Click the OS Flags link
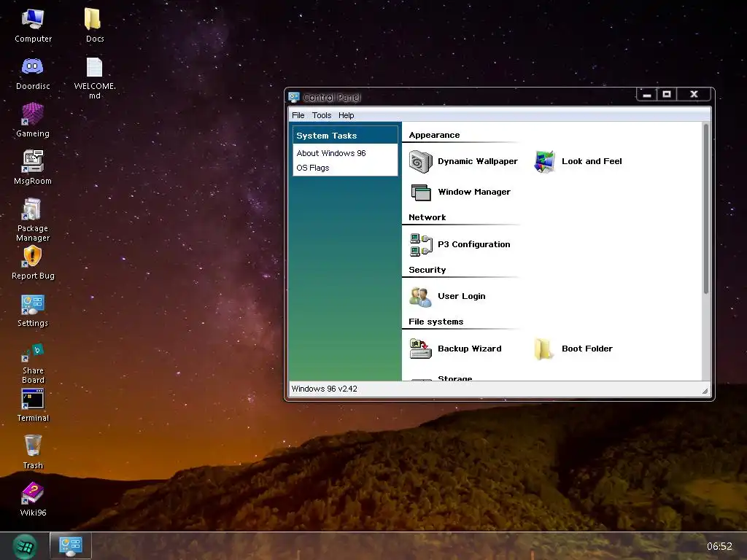The width and height of the screenshot is (747, 560). pyautogui.click(x=312, y=168)
